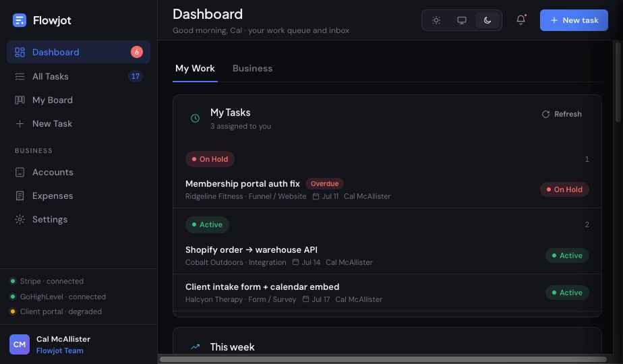This screenshot has height=364, width=623.
Task: Switch to system theme monitor icon
Action: 461,20
